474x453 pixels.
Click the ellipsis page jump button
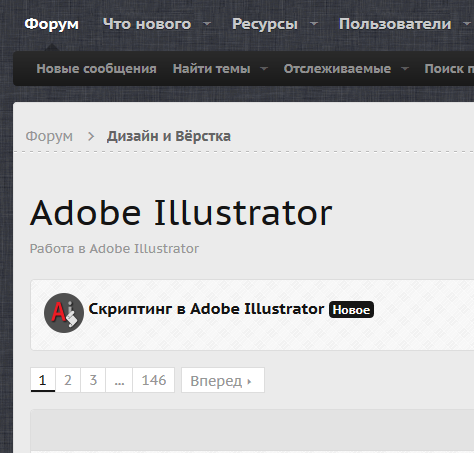pos(119,380)
